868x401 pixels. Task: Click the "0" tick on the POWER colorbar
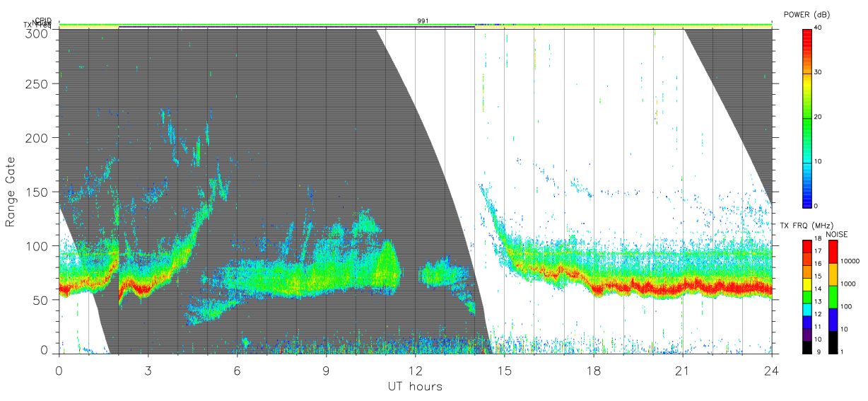click(816, 206)
